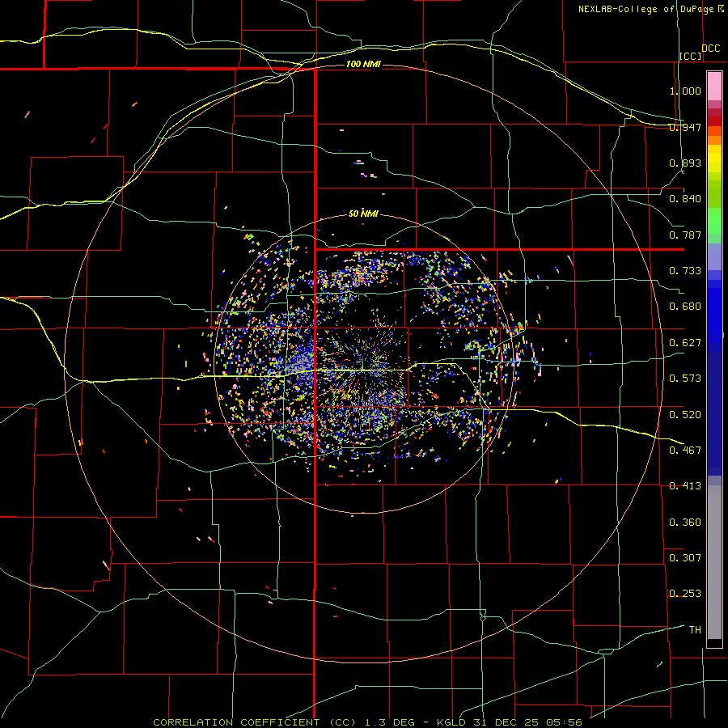728x728 pixels.
Task: Pick the dark navy segment of the color bar
Action: (x=714, y=413)
